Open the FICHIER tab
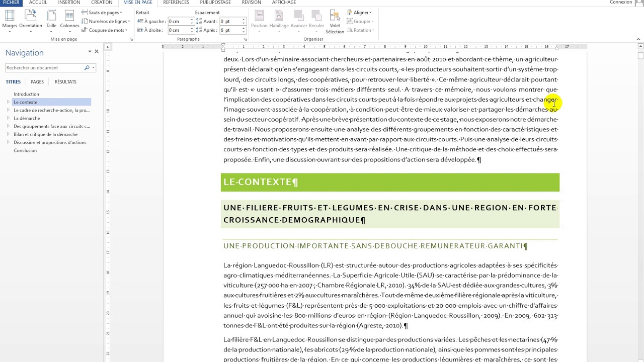 [x=11, y=3]
